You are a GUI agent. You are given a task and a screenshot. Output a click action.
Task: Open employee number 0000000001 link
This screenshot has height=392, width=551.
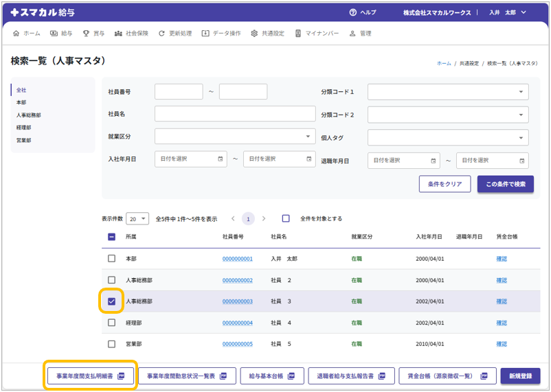click(237, 260)
